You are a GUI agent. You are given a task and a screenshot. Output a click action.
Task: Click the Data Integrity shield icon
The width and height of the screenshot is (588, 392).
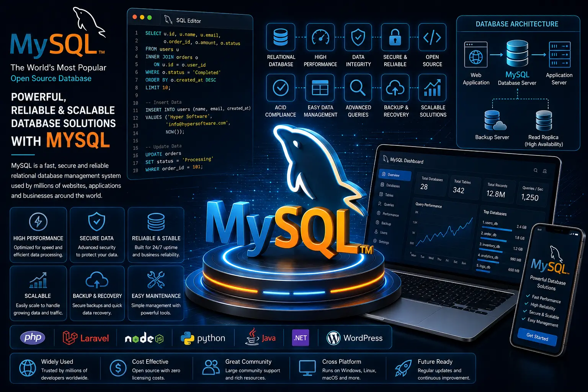[x=358, y=37]
